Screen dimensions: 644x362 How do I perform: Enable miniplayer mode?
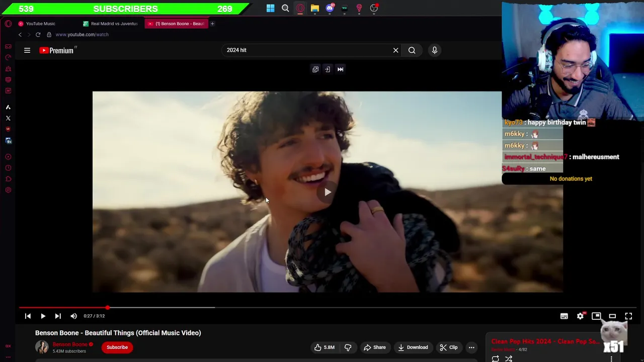click(x=596, y=316)
